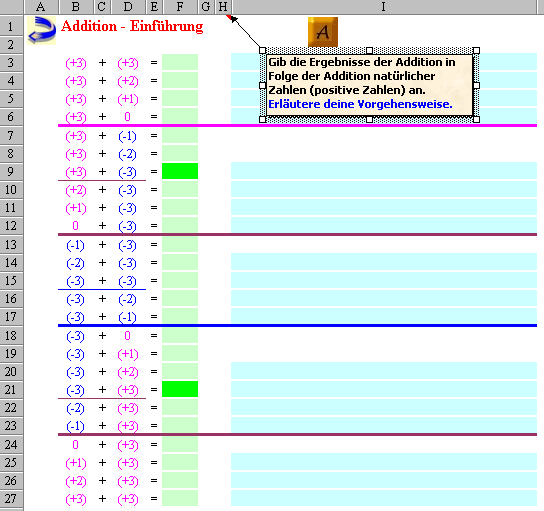Screen dimensions: 544x511
Task: Click second operand (-1) in row 7
Action: [x=127, y=136]
